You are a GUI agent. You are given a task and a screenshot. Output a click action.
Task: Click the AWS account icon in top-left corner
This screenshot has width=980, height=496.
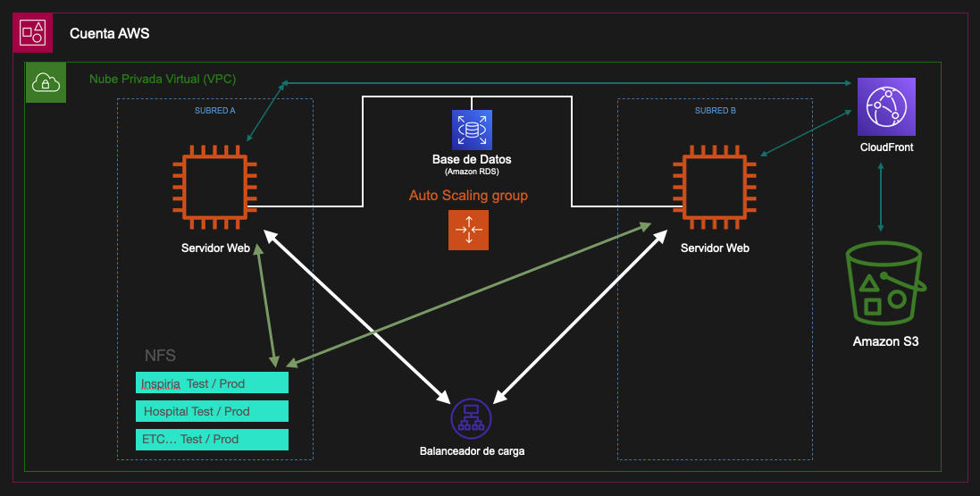point(32,33)
